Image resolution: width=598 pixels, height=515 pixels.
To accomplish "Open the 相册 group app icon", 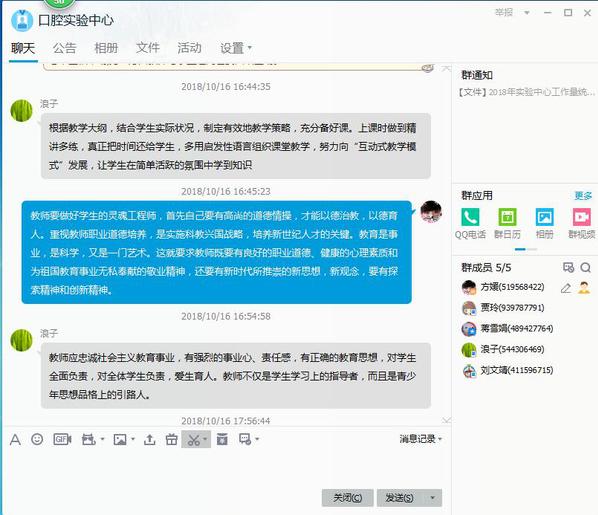I will point(545,223).
